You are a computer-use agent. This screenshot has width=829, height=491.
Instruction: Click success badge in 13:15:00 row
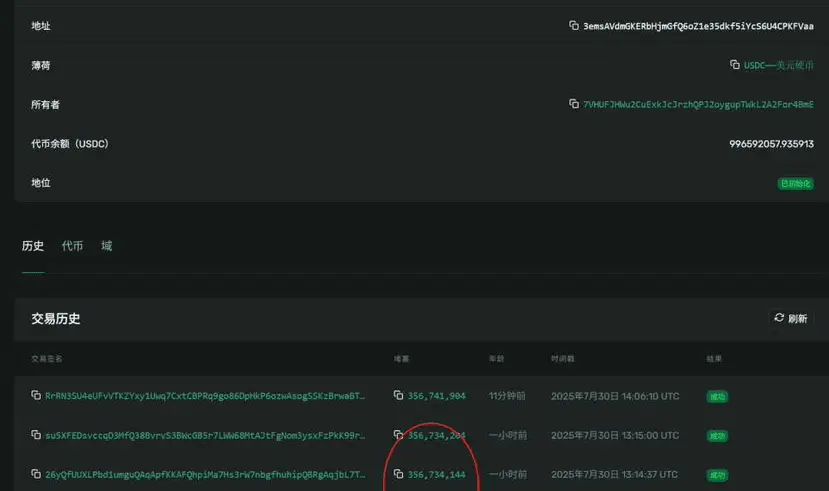tap(717, 436)
